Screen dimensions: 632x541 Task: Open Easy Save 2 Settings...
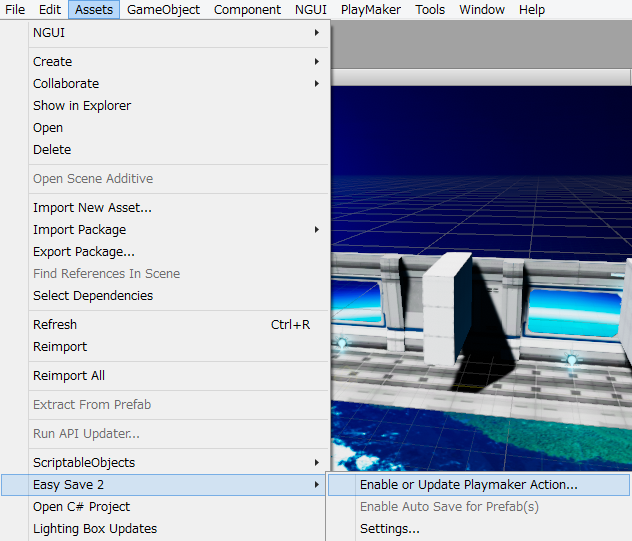[479, 529]
